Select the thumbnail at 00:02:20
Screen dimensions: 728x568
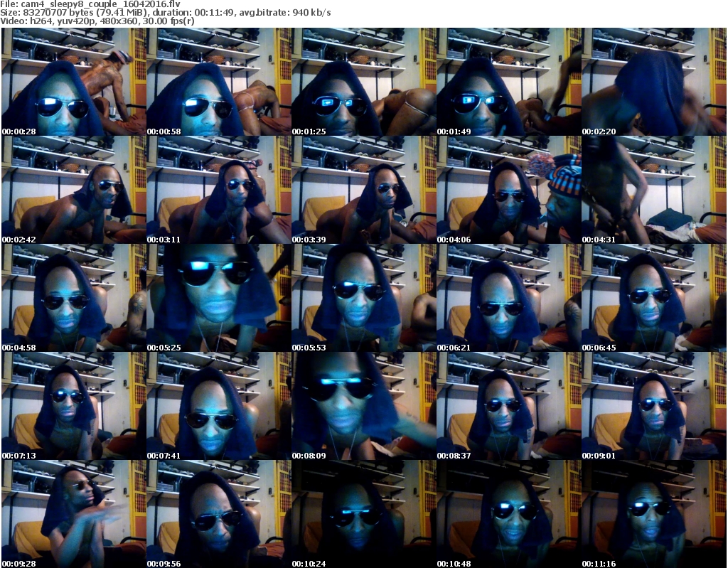tap(654, 82)
